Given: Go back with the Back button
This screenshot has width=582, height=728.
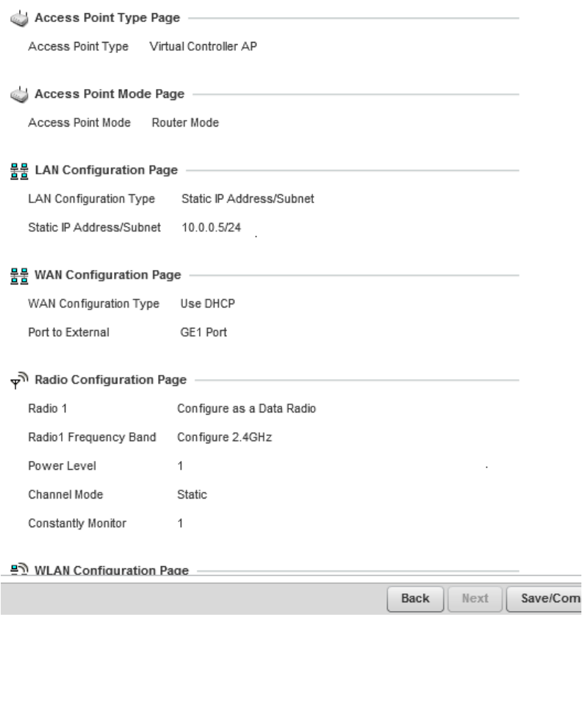Looking at the screenshot, I should (x=415, y=599).
